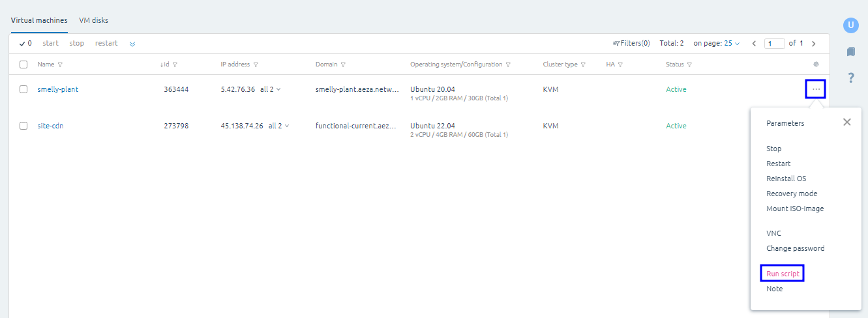868x318 pixels.
Task: Close the VM actions popup menu
Action: tap(846, 122)
